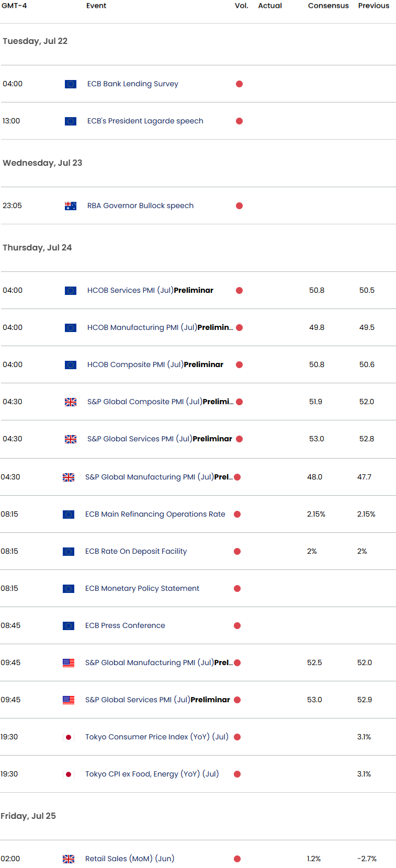Click the red volatility dot for Tokyo CPI ex Food, Energy
396x868 pixels.
pyautogui.click(x=237, y=774)
